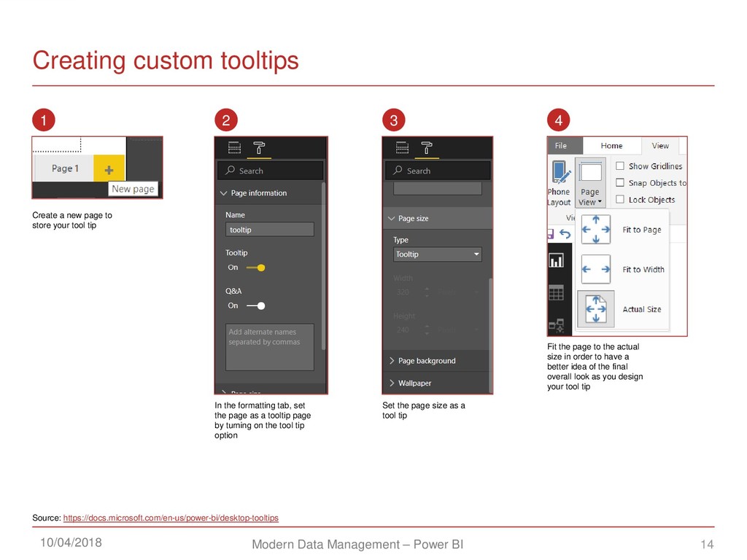Open Format paint roller icon in step 2 panel
Screen dimensions: 747x560
[259, 147]
